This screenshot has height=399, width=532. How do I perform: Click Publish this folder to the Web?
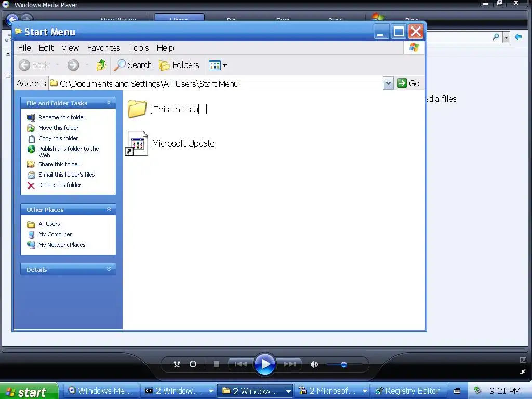coord(69,152)
